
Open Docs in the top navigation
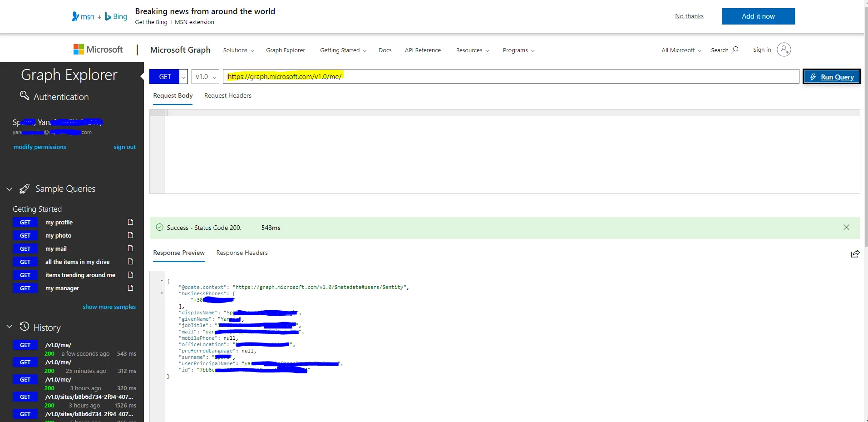click(x=385, y=50)
